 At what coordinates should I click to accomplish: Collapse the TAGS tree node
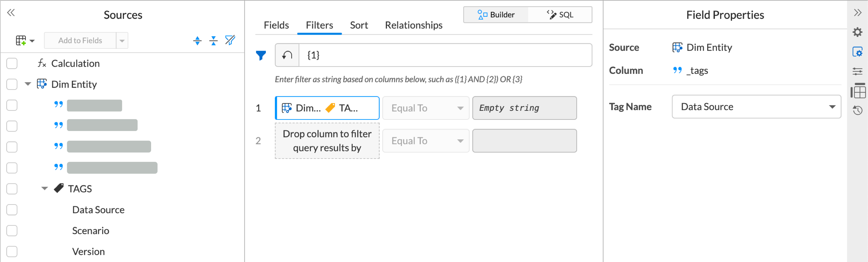click(x=44, y=189)
